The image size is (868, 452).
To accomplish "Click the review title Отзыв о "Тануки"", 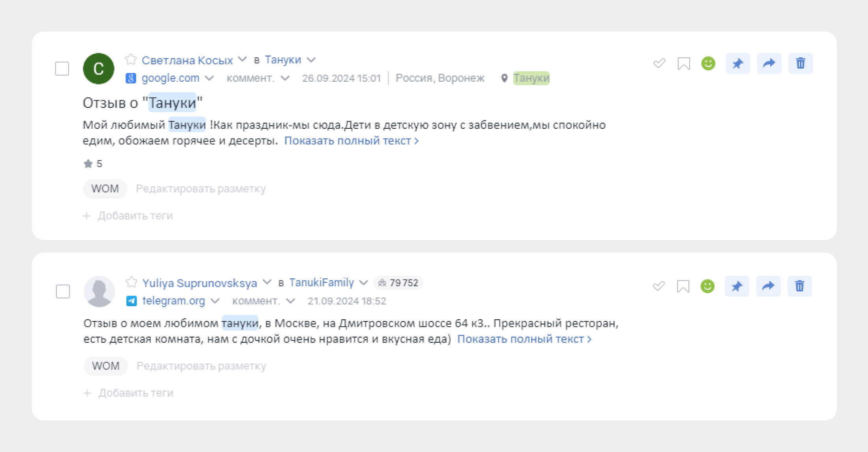I will [x=142, y=103].
